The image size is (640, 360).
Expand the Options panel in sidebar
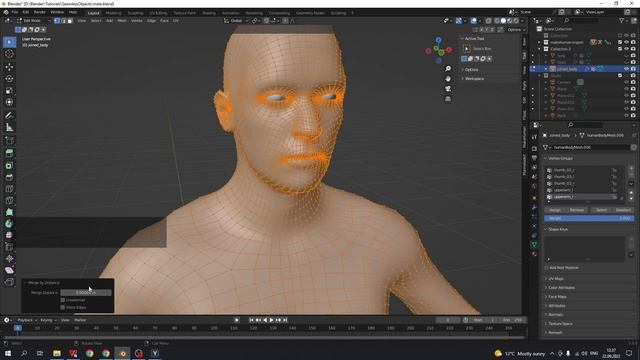pyautogui.click(x=470, y=70)
